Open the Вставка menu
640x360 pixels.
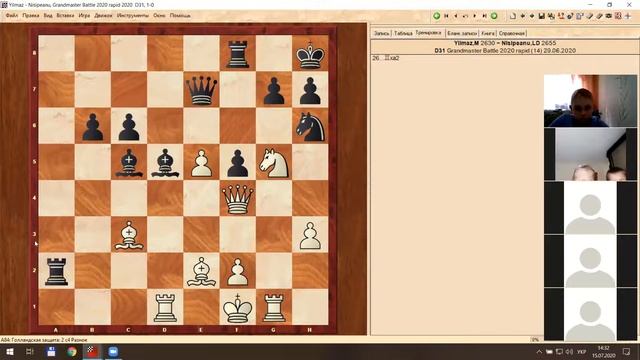coord(65,16)
